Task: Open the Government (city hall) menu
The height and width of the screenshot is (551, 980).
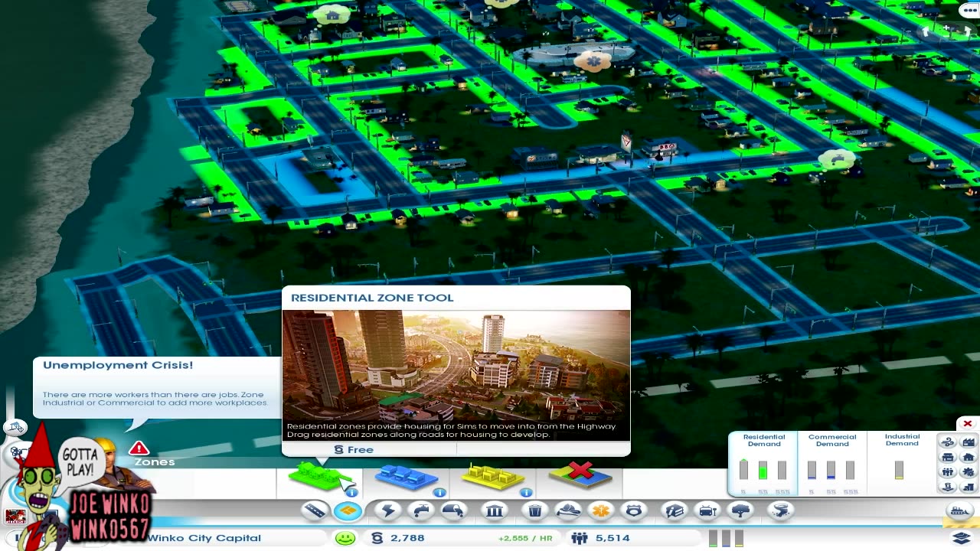Action: 495,510
